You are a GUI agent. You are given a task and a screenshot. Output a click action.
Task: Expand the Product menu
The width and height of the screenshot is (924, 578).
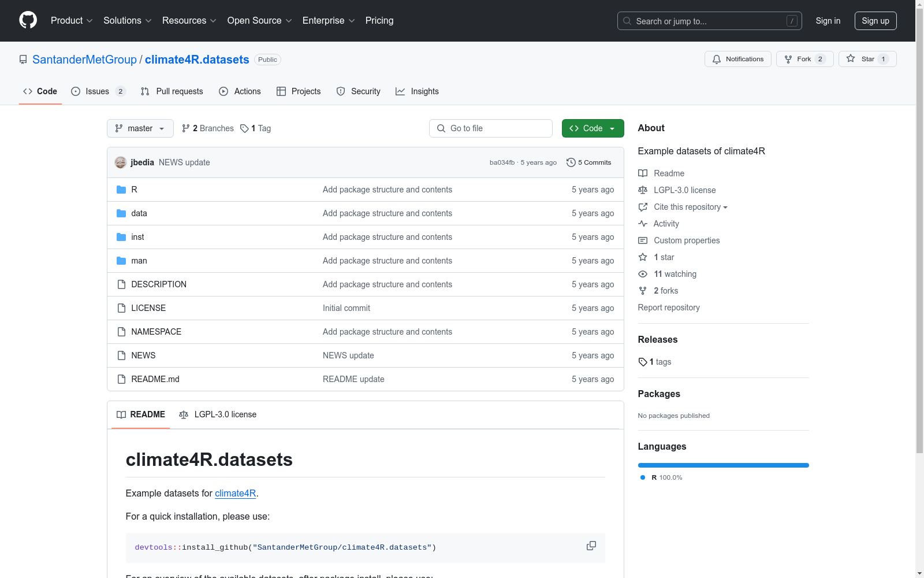pos(72,20)
